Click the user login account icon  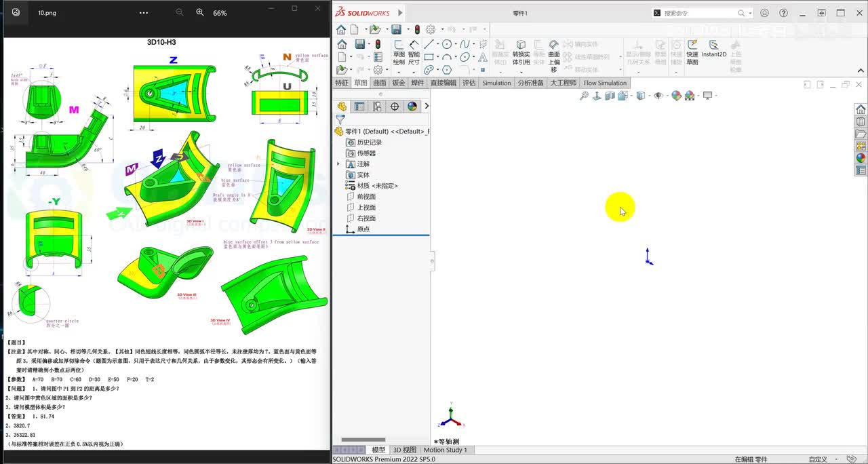point(765,13)
